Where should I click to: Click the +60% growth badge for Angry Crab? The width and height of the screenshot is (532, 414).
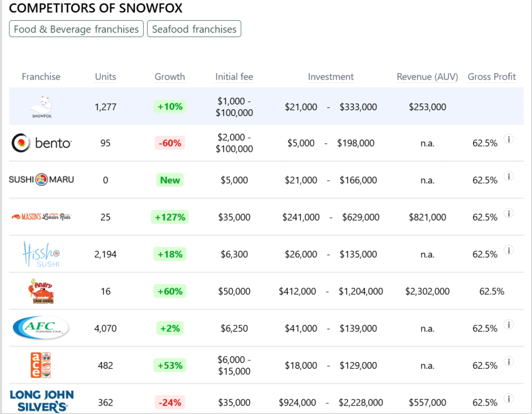coord(170,291)
